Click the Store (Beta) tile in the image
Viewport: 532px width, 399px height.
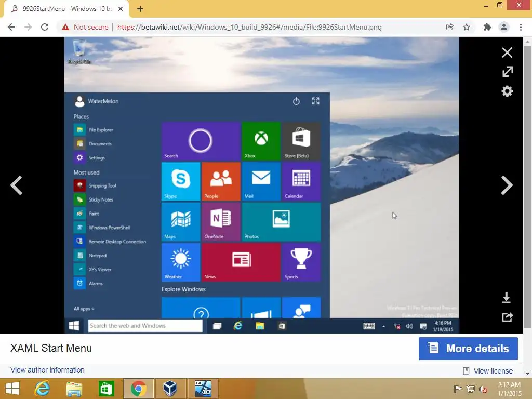coord(301,141)
